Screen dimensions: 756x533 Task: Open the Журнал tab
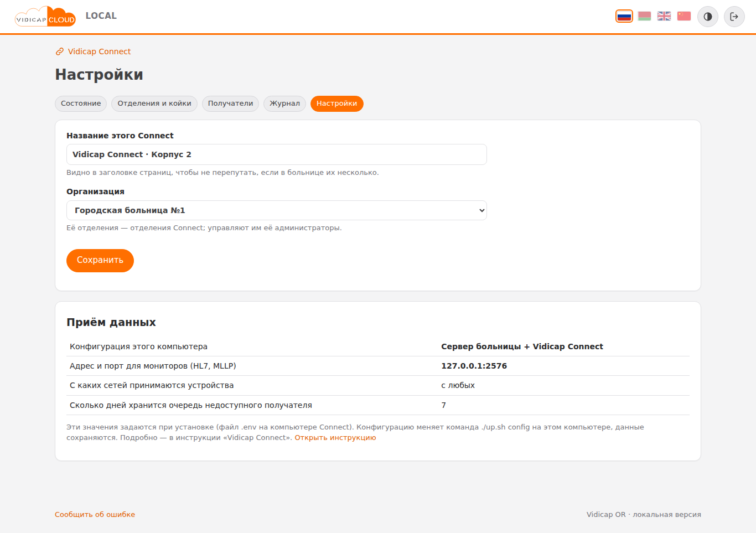pos(284,104)
